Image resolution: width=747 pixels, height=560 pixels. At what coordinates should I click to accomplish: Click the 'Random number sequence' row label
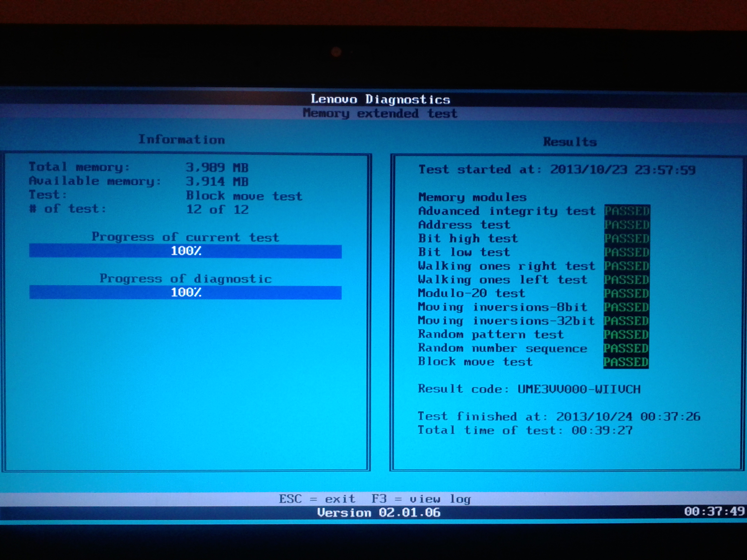[x=502, y=348]
